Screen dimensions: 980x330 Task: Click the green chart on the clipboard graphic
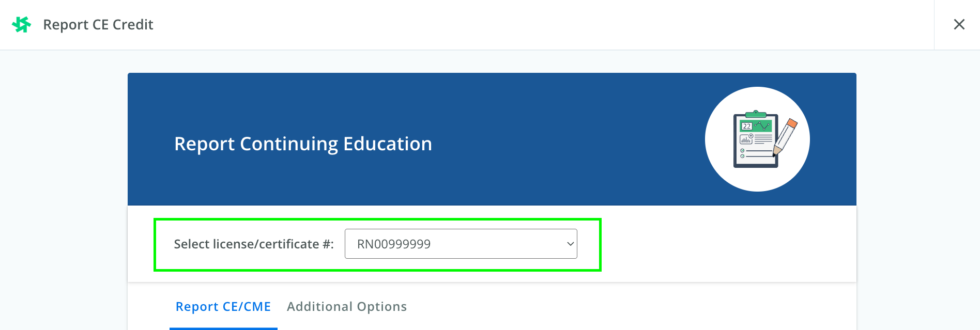coord(756,126)
